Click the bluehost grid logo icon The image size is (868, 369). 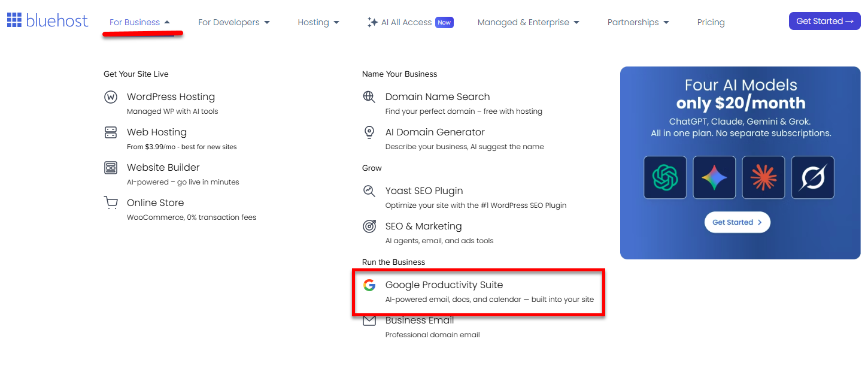(14, 20)
